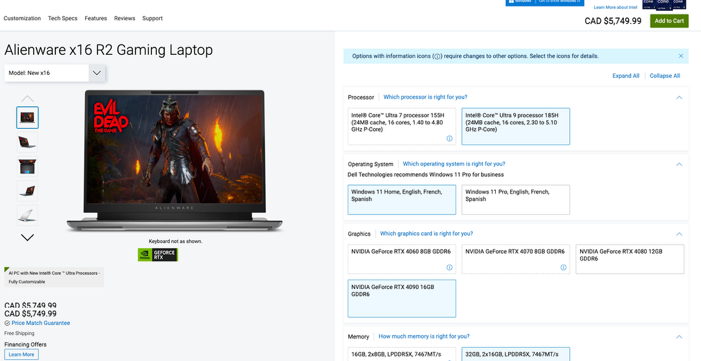Dismiss the blue information banner
The width and height of the screenshot is (701, 361).
coord(681,56)
